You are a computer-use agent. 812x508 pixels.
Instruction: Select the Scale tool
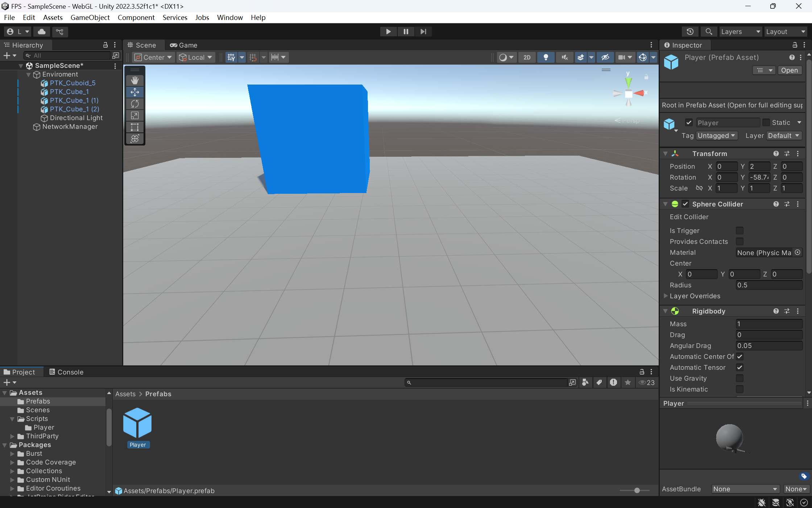click(135, 115)
